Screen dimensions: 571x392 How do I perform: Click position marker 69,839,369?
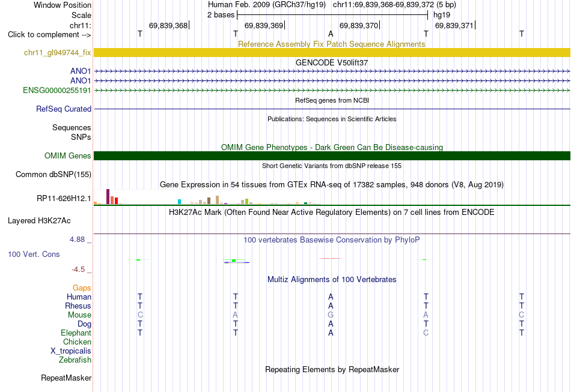point(264,25)
